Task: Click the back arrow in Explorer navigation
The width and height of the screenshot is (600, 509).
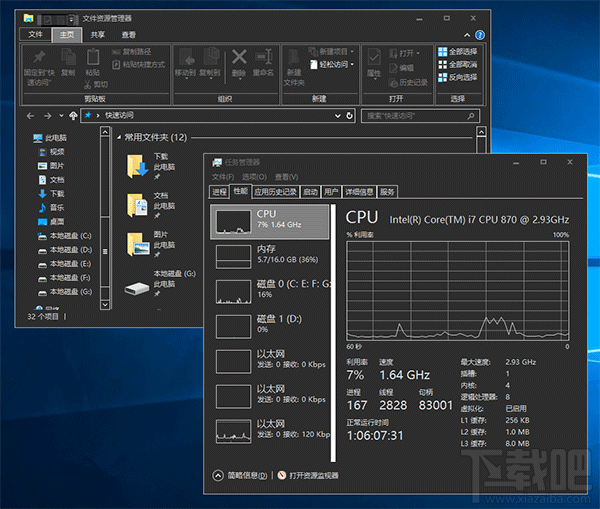Action: (x=29, y=115)
